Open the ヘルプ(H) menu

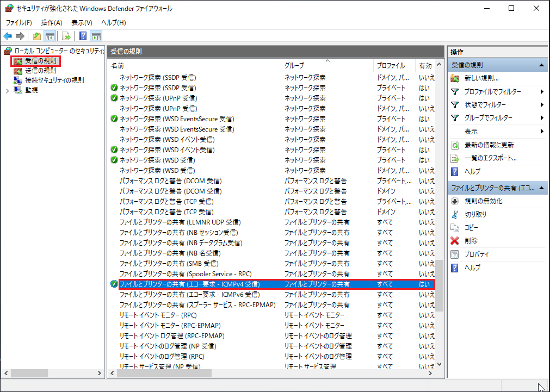tap(113, 22)
